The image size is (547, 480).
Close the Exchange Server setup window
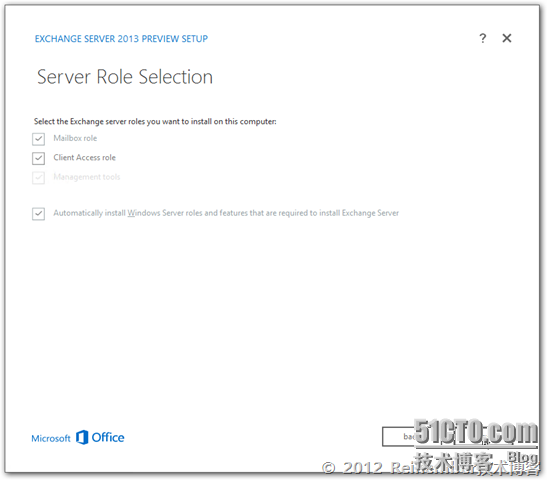(507, 38)
